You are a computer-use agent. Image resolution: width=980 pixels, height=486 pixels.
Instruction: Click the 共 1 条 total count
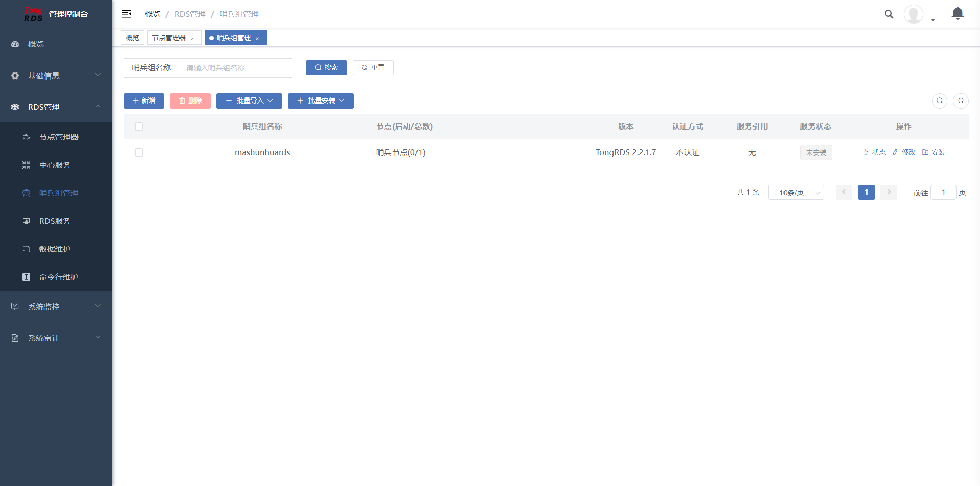point(748,192)
